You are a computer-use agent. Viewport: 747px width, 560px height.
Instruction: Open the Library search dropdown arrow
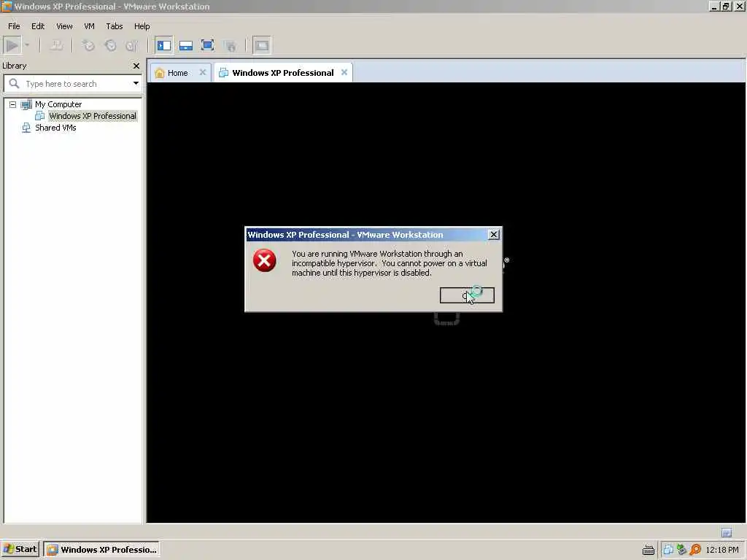click(x=136, y=84)
